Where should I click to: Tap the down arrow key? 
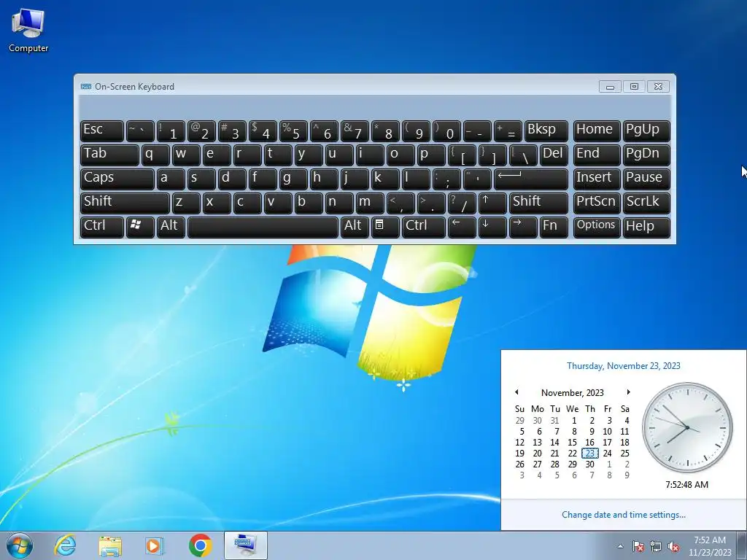pos(492,227)
